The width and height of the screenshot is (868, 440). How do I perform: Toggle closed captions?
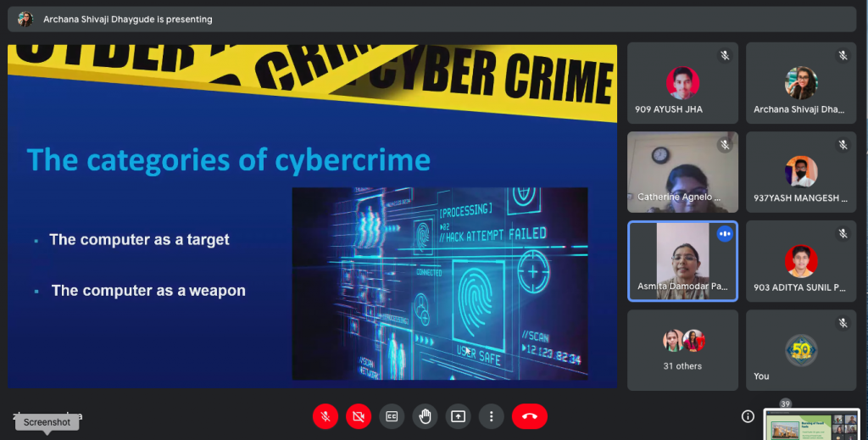392,416
